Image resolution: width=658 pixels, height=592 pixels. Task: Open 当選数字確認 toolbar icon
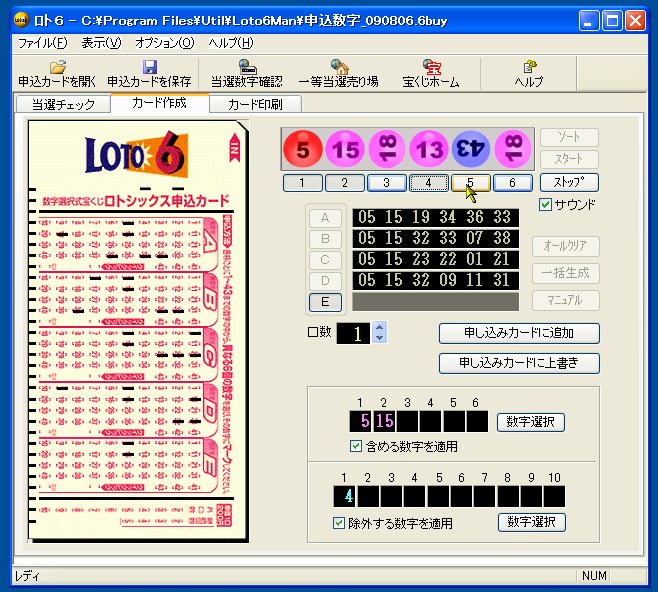click(247, 74)
